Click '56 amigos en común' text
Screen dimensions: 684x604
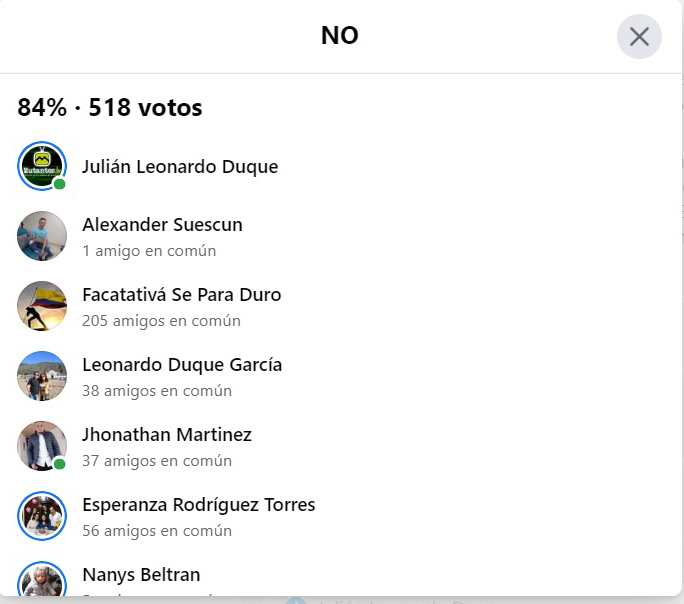pos(157,531)
